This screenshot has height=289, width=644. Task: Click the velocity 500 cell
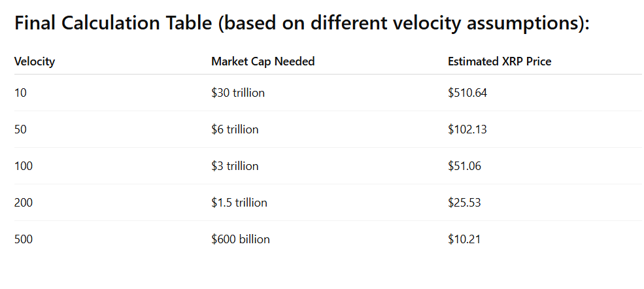tap(24, 239)
